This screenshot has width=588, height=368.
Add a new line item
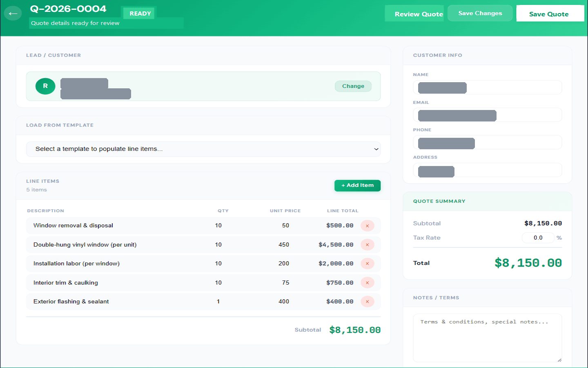357,186
